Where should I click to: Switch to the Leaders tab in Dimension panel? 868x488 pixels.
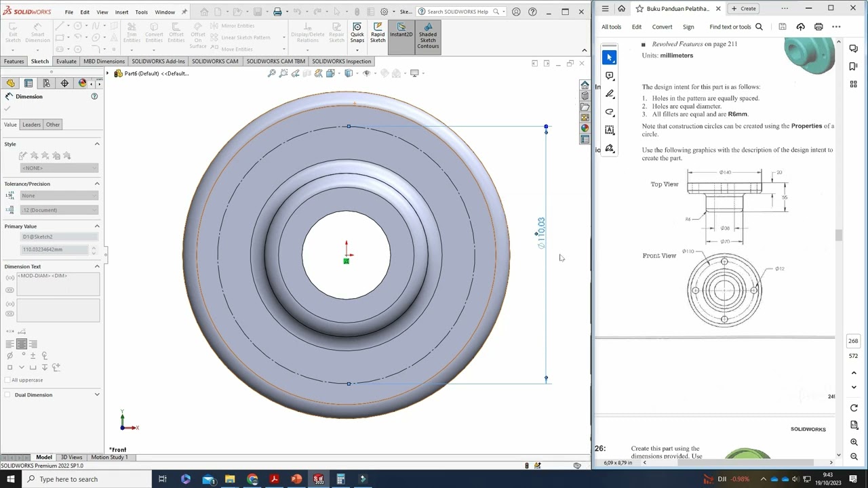click(x=31, y=125)
